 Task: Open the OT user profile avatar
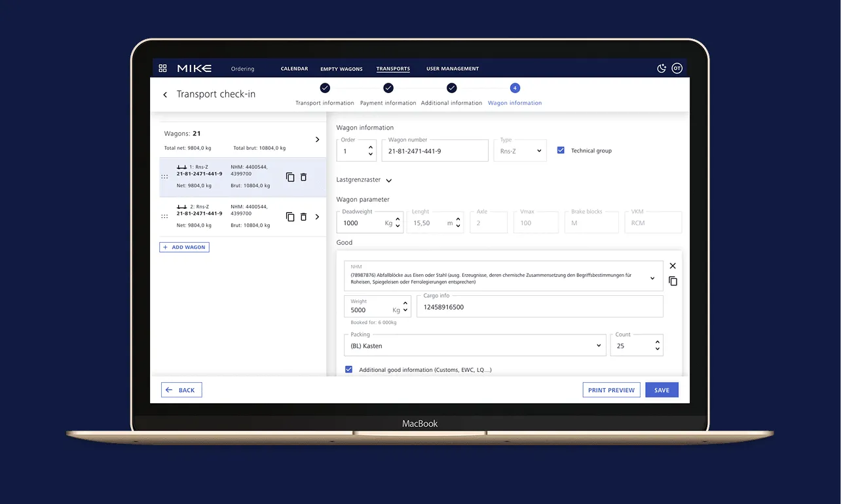click(x=677, y=68)
